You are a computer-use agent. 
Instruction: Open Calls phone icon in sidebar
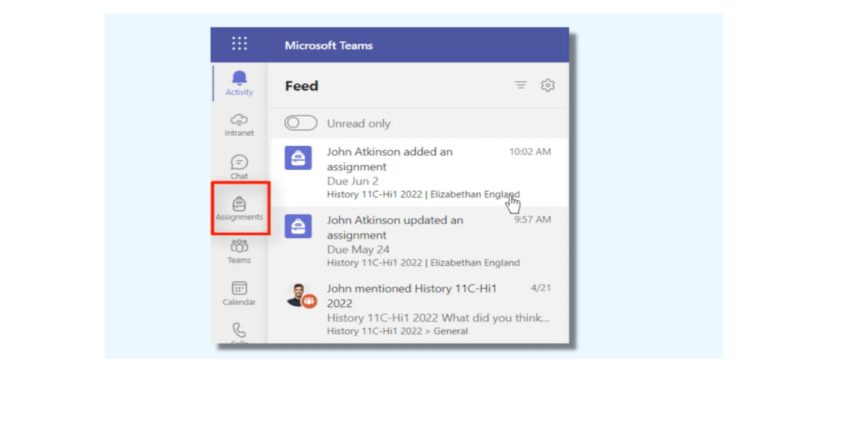click(239, 332)
